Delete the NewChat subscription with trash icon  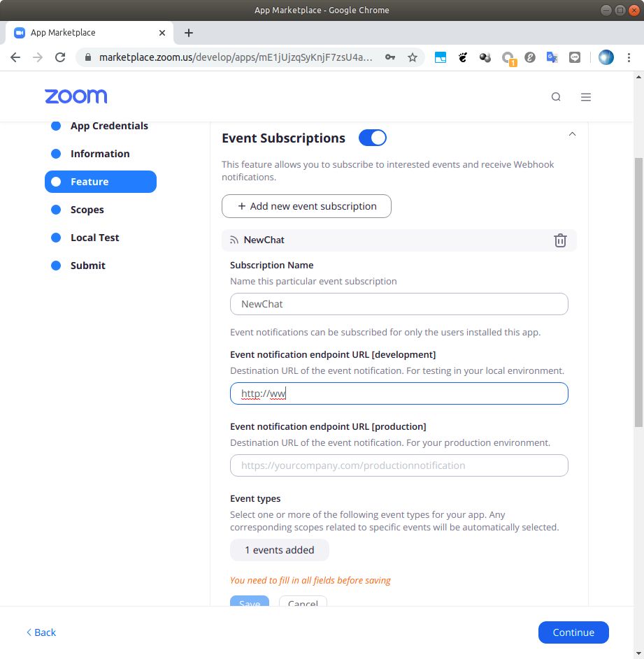tap(560, 240)
